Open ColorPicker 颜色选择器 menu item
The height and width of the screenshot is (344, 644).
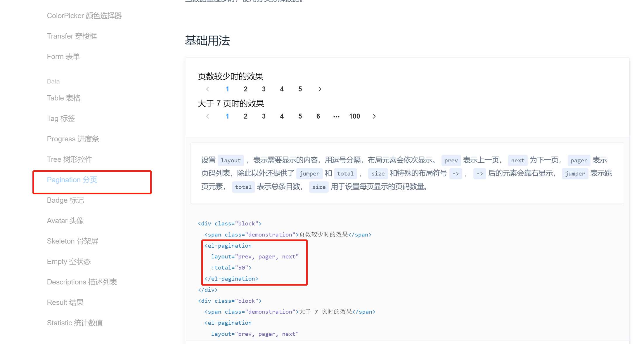coord(84,16)
